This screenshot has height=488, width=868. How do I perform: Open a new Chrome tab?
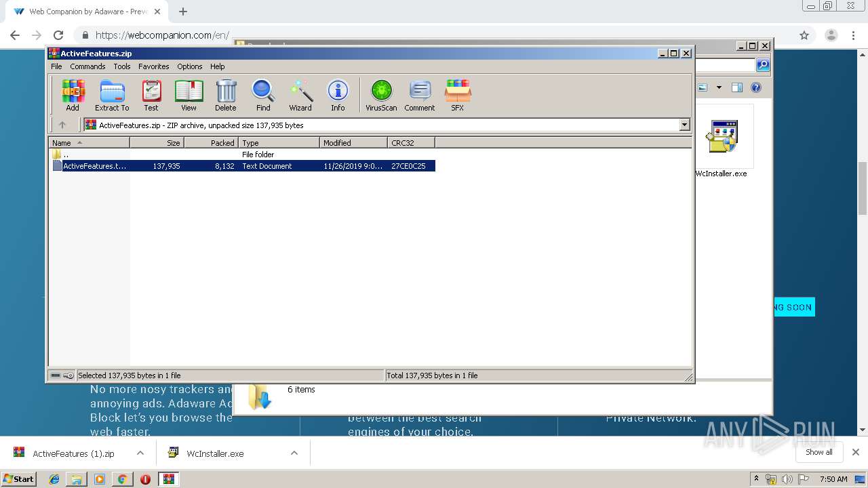pos(182,12)
